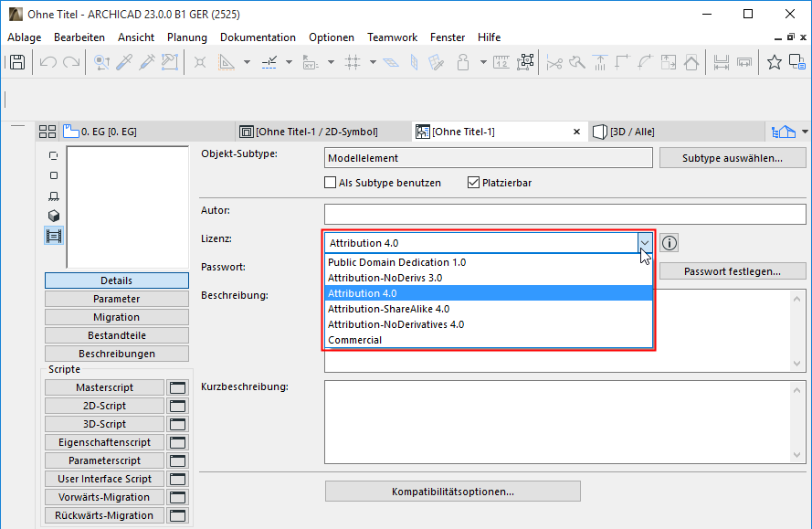Click the star favorites icon
Image resolution: width=812 pixels, height=529 pixels.
click(775, 62)
